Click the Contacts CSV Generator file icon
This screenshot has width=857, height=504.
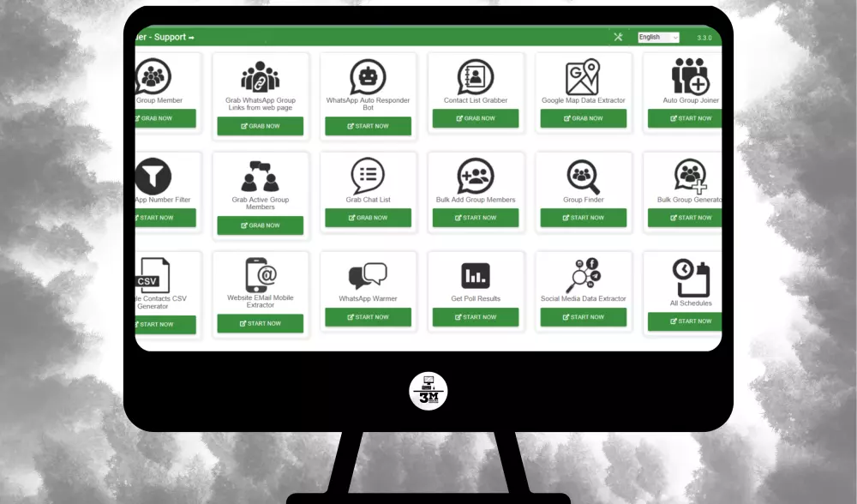(x=153, y=275)
